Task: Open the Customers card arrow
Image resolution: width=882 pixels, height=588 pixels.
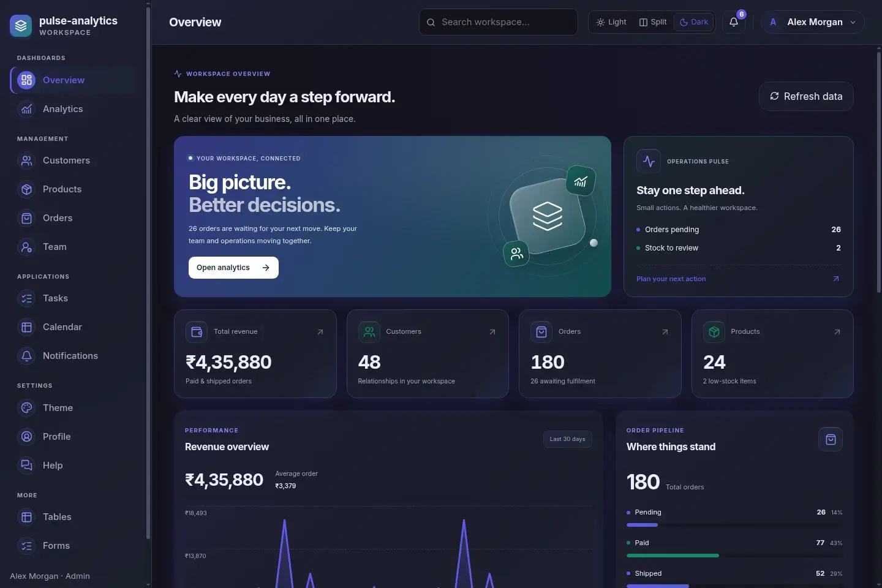Action: coord(492,332)
